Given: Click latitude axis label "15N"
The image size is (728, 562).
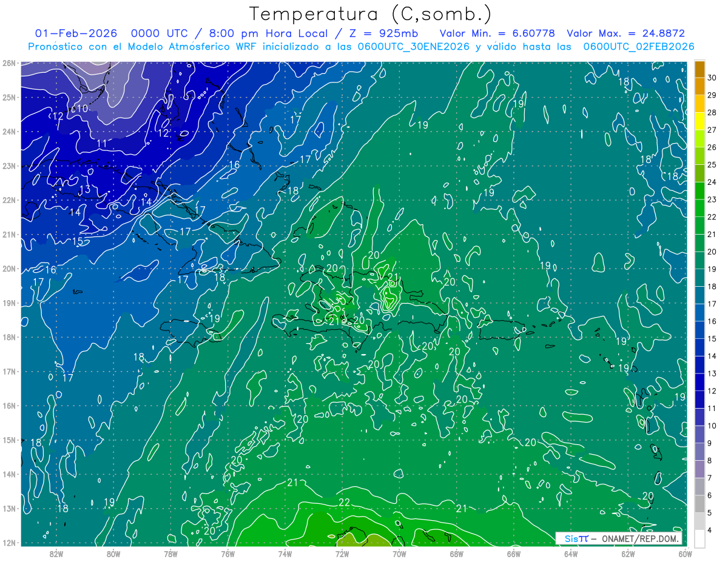Looking at the screenshot, I should pos(9,440).
